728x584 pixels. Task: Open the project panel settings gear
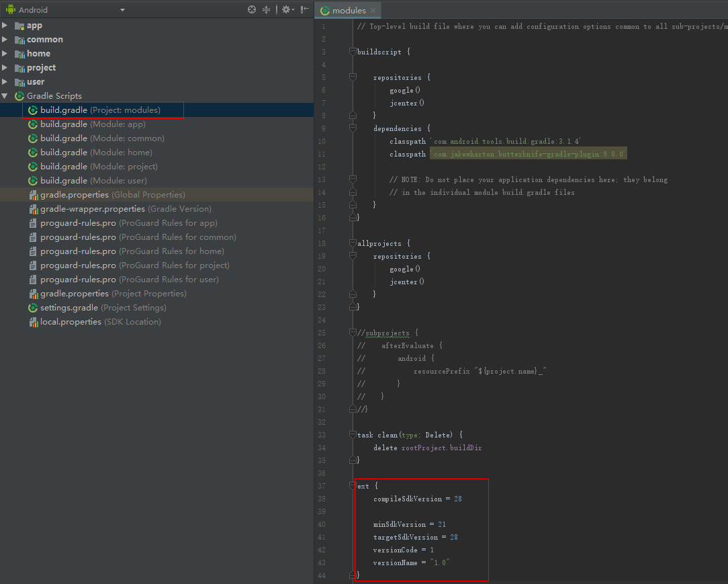point(286,9)
